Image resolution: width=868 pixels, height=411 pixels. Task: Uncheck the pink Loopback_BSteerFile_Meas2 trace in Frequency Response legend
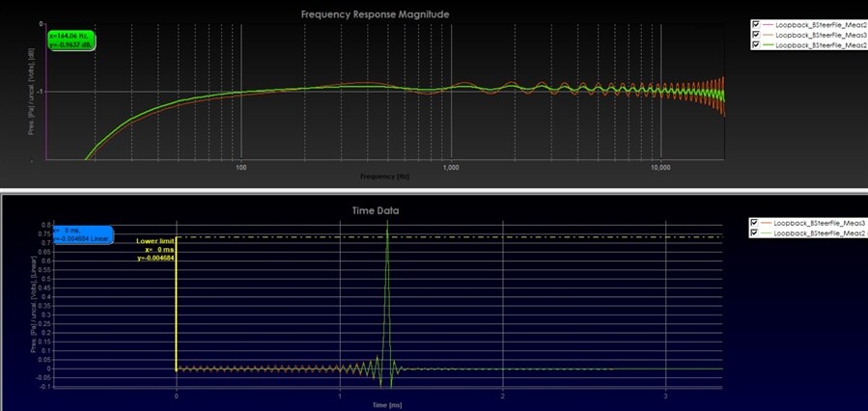click(x=756, y=25)
